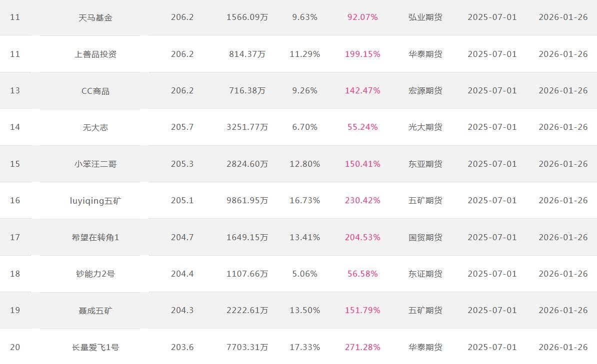Select the 东证期货 company cell
The height and width of the screenshot is (364, 597).
tap(425, 274)
